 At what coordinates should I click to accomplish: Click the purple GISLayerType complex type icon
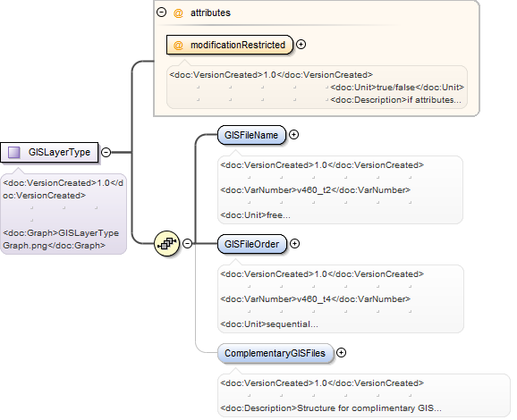13,152
